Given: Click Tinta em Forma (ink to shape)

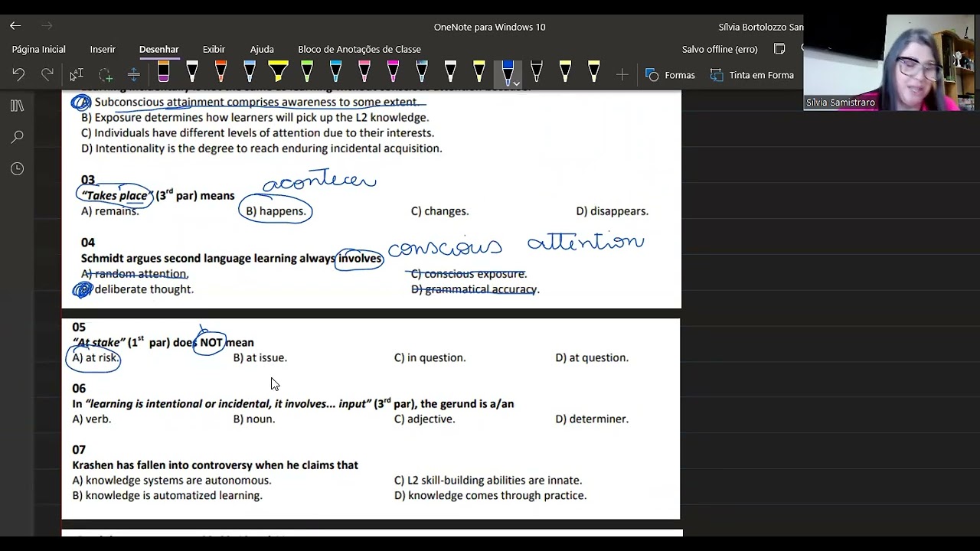Looking at the screenshot, I should (x=752, y=75).
